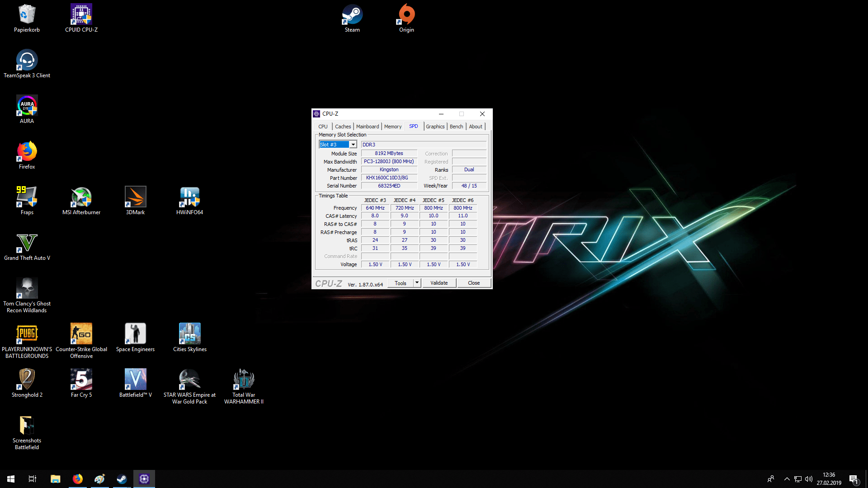Open Task View in taskbar
The image size is (868, 488).
click(x=33, y=479)
